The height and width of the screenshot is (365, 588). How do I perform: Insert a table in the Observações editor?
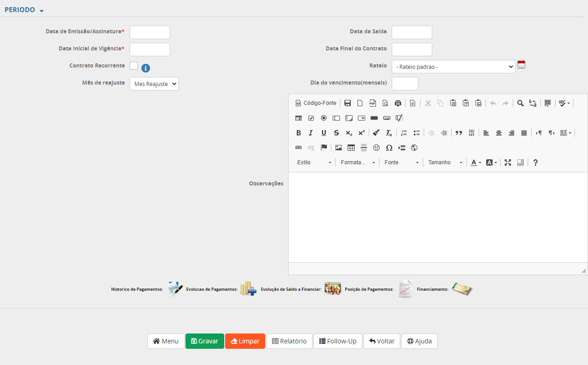(351, 148)
